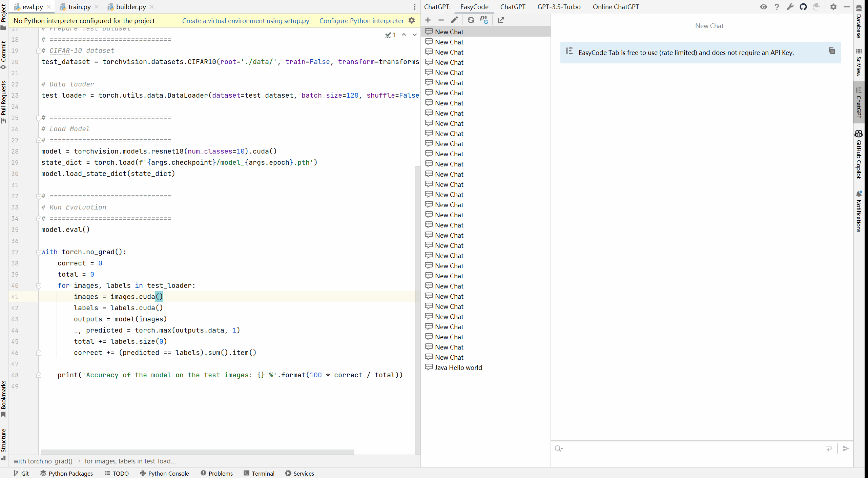
Task: Click 'Create a virtual environment using setup.py'
Action: pyautogui.click(x=245, y=21)
